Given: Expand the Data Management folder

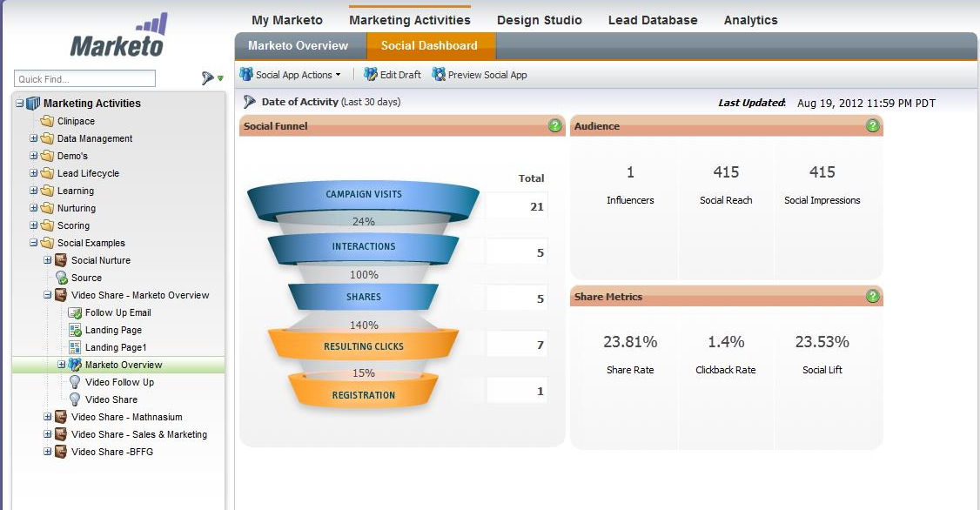Looking at the screenshot, I should 34,138.
